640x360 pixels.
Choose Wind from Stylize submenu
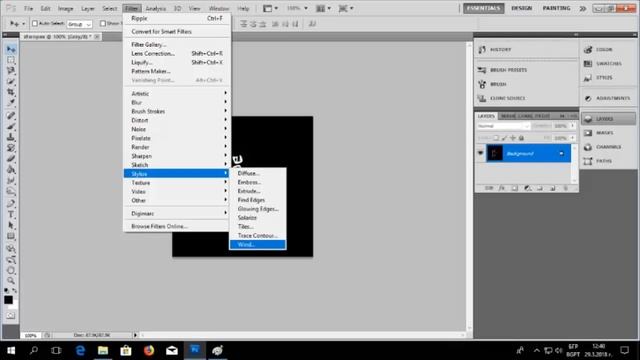(258, 244)
